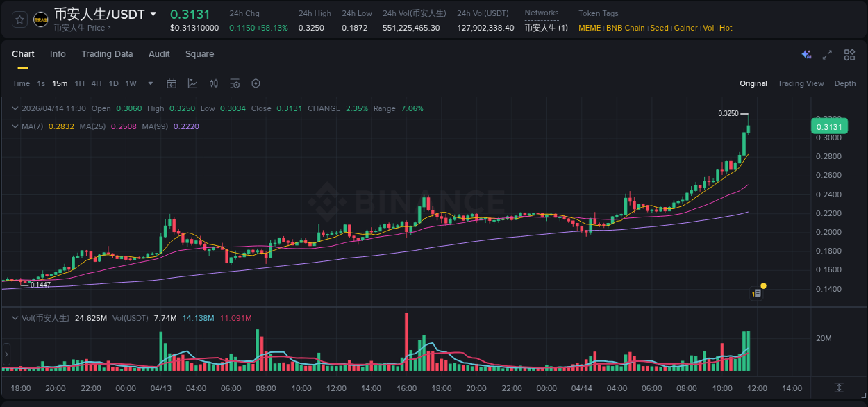
Task: Open the BNB Chain token tag link
Action: [x=625, y=28]
